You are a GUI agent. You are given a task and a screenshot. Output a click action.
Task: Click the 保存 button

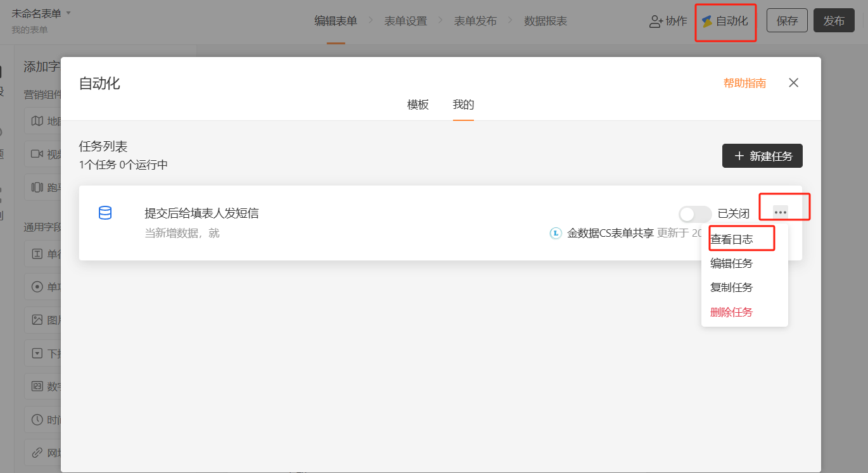(787, 20)
